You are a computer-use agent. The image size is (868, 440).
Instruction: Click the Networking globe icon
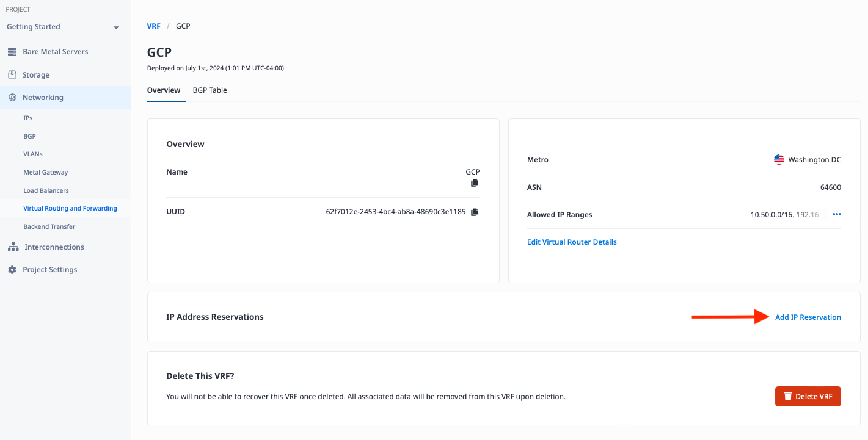pos(12,98)
